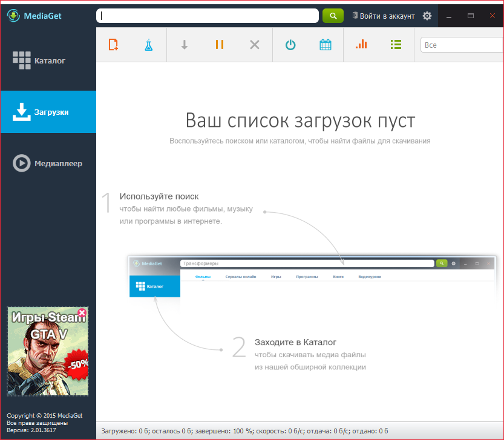The height and width of the screenshot is (440, 504).
Task: Click the add torrent file icon
Action: point(113,45)
